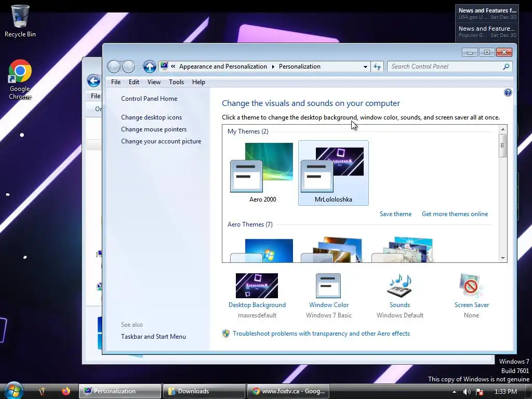The width and height of the screenshot is (532, 399).
Task: Select the Architecture Aero theme thumbnail
Action: (332, 250)
